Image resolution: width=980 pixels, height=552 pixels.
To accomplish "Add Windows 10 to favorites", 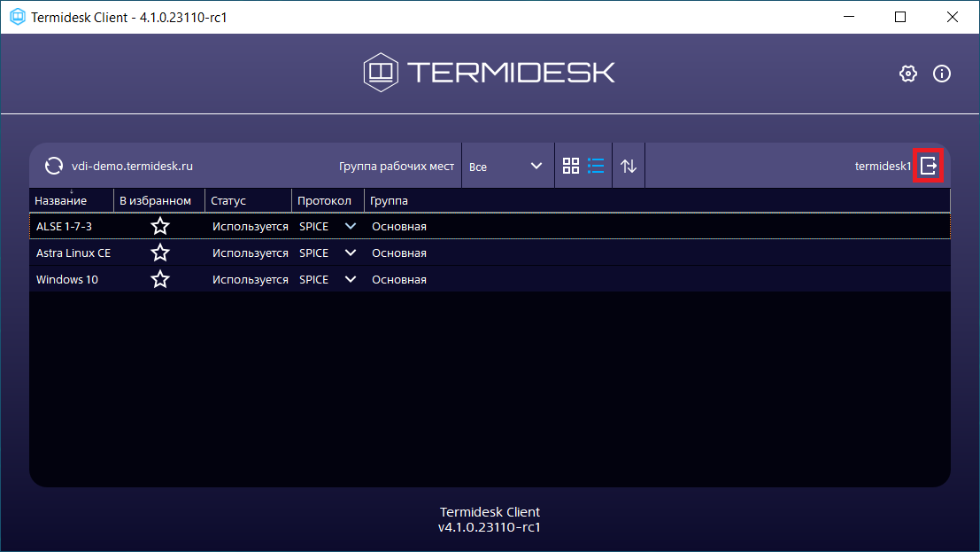I will pyautogui.click(x=160, y=280).
